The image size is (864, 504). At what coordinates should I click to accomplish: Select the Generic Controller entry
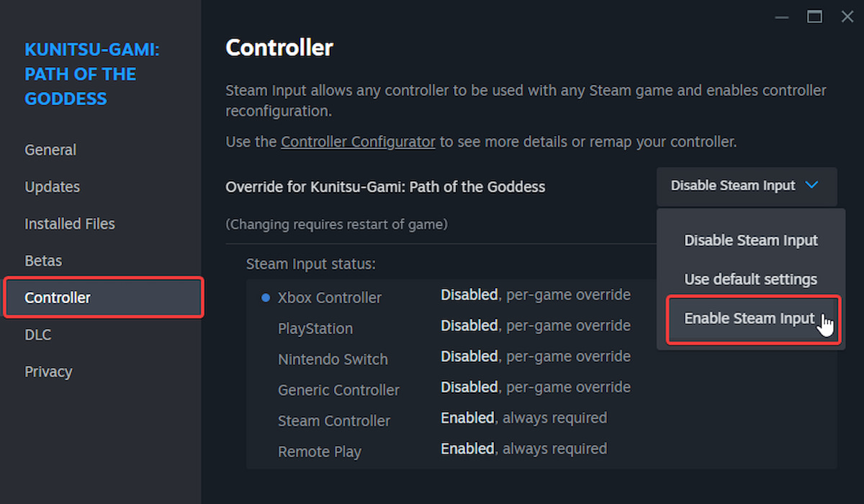[x=338, y=390]
